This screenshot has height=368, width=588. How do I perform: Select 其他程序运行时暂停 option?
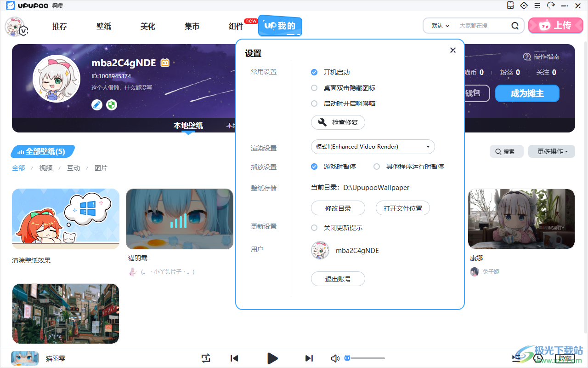(377, 167)
